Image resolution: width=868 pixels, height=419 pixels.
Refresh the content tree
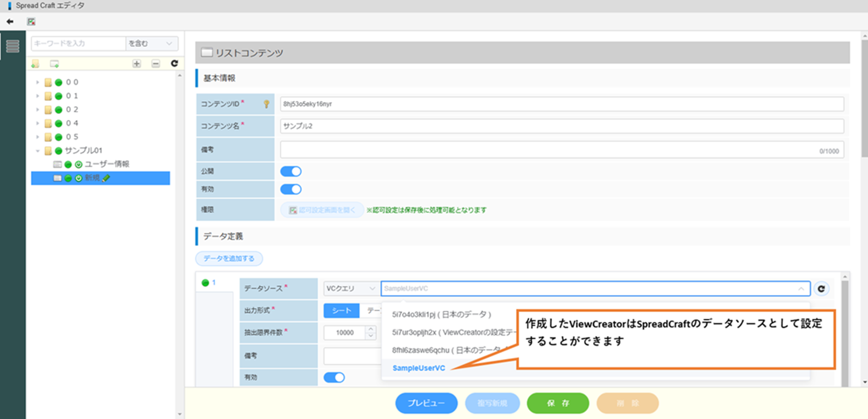[x=175, y=64]
